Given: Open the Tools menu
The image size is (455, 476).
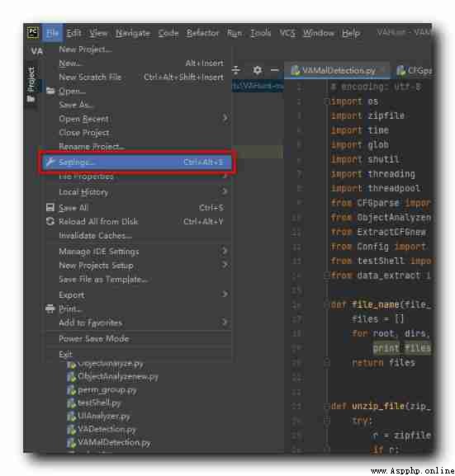Looking at the screenshot, I should point(260,32).
